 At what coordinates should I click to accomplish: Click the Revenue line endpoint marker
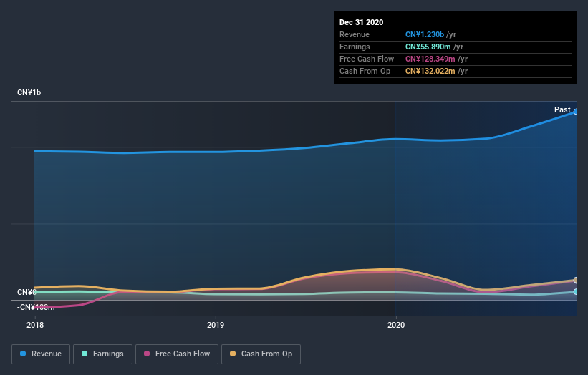[576, 112]
